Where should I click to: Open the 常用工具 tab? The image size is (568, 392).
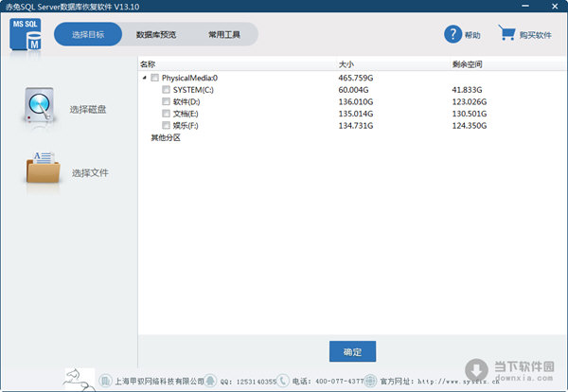pos(224,35)
